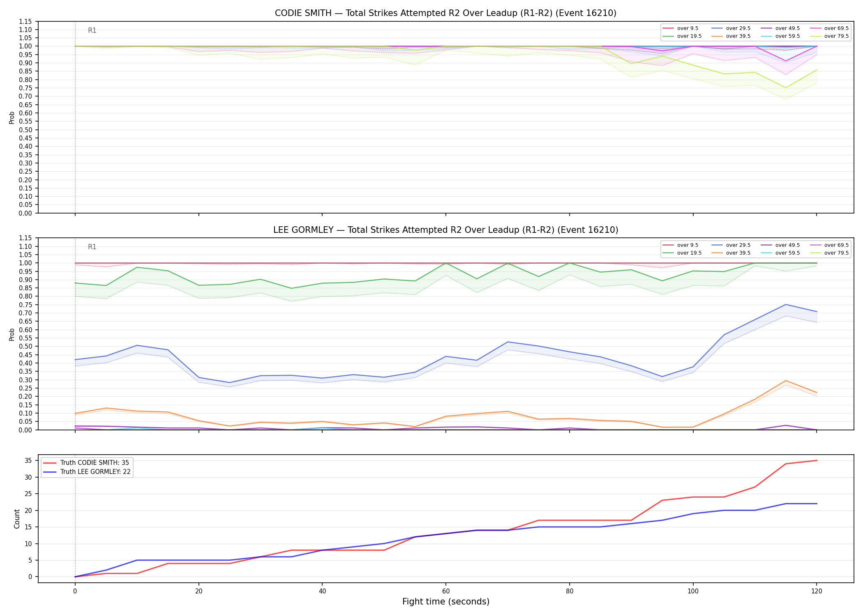Click Count axis tick "30"
The image size is (863, 616).
point(29,477)
